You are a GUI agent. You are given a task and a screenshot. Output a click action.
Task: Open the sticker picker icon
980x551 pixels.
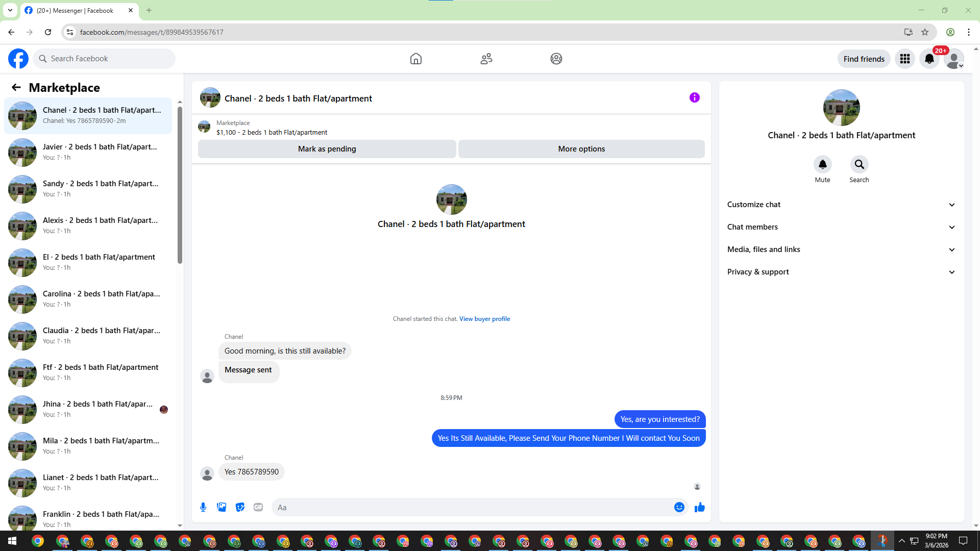240,507
